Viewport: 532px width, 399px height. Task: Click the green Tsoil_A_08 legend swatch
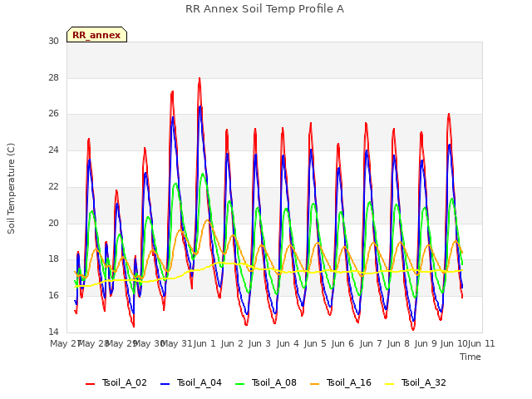[240, 384]
